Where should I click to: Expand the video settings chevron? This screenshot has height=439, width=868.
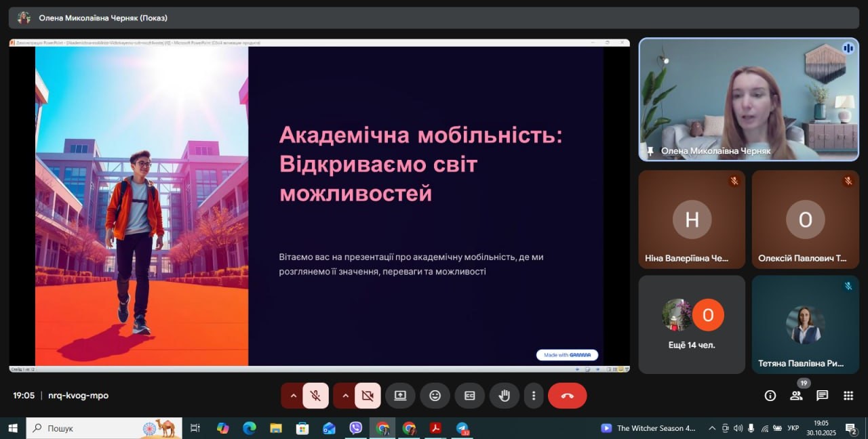(x=345, y=396)
